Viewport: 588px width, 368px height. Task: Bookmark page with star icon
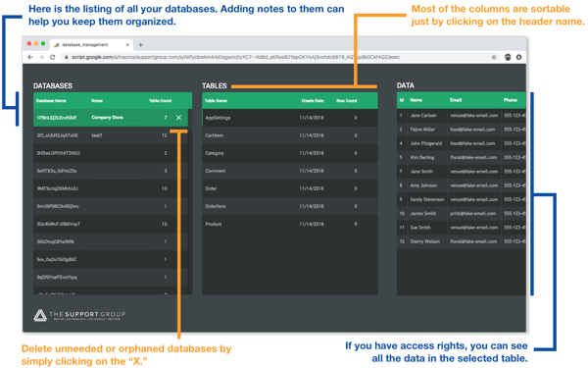point(494,57)
